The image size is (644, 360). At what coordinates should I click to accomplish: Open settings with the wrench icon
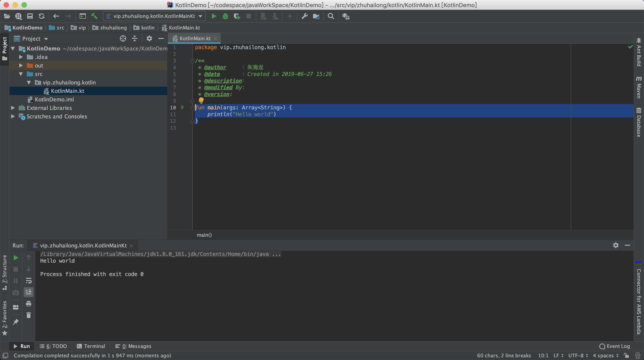(304, 16)
